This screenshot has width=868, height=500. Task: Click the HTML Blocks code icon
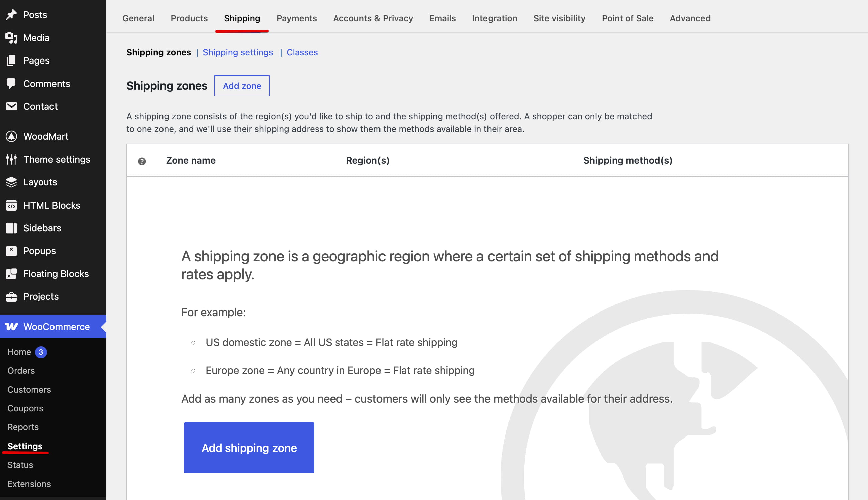(x=11, y=205)
